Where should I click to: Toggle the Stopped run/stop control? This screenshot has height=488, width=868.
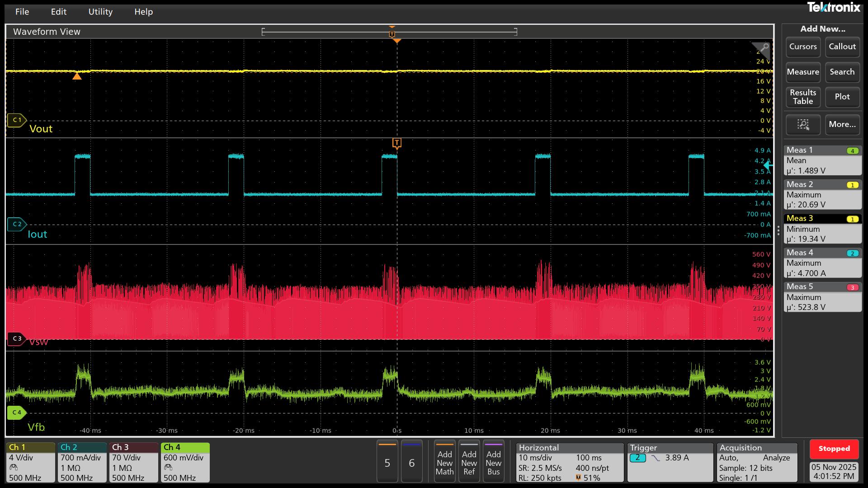(834, 449)
